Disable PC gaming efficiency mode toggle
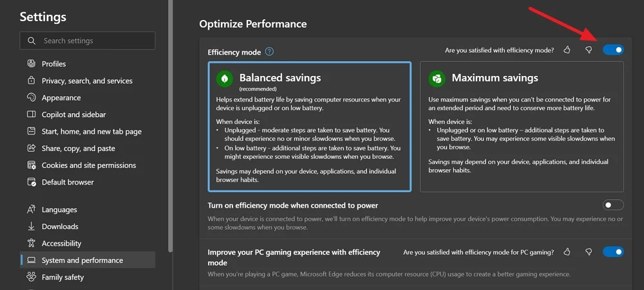Screen dimensions: 644x290 (613, 252)
